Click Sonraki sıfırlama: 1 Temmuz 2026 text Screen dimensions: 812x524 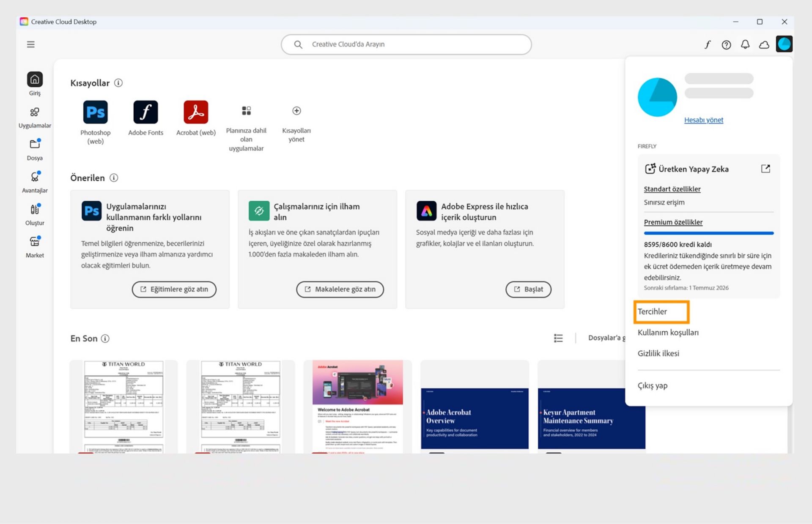pos(686,288)
